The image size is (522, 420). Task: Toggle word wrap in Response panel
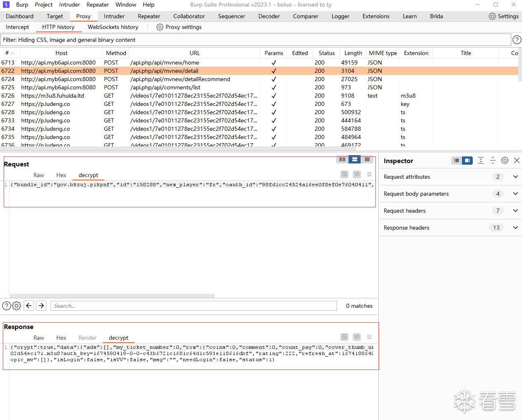pyautogui.click(x=344, y=337)
